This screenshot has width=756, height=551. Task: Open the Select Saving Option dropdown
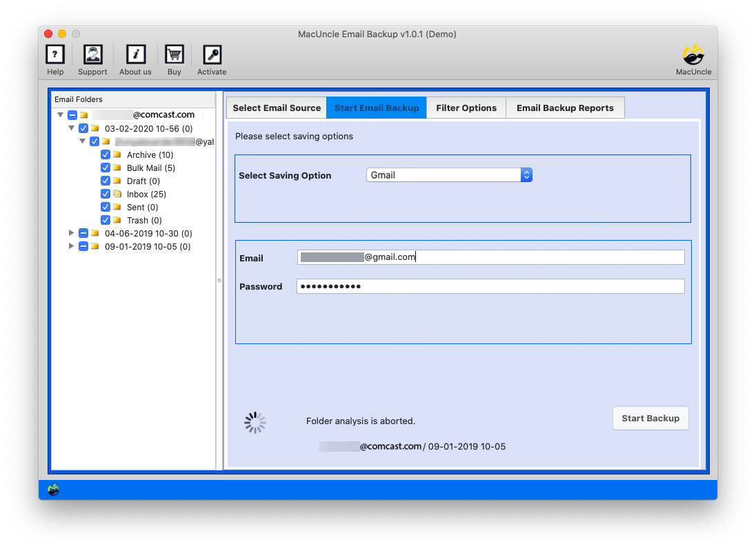(x=526, y=174)
